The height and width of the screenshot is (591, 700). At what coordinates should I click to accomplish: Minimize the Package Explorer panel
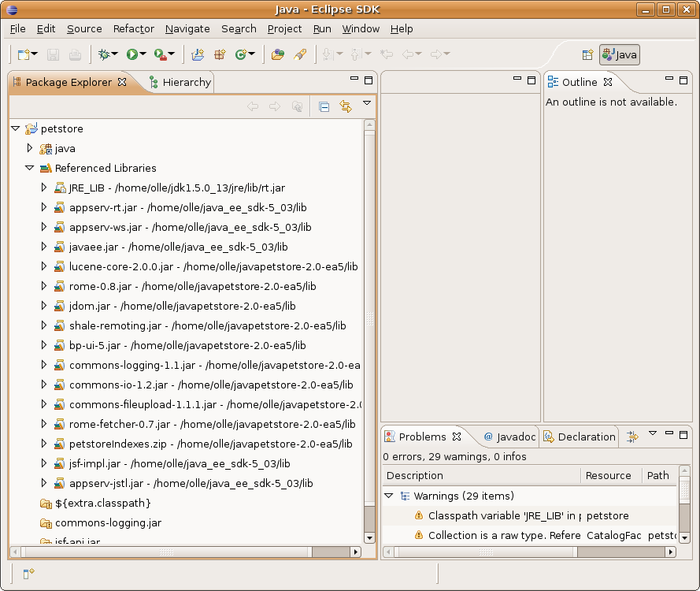[354, 79]
